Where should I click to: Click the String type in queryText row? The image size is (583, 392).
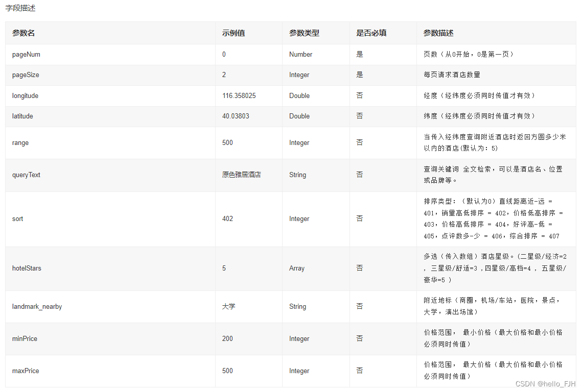pos(297,175)
